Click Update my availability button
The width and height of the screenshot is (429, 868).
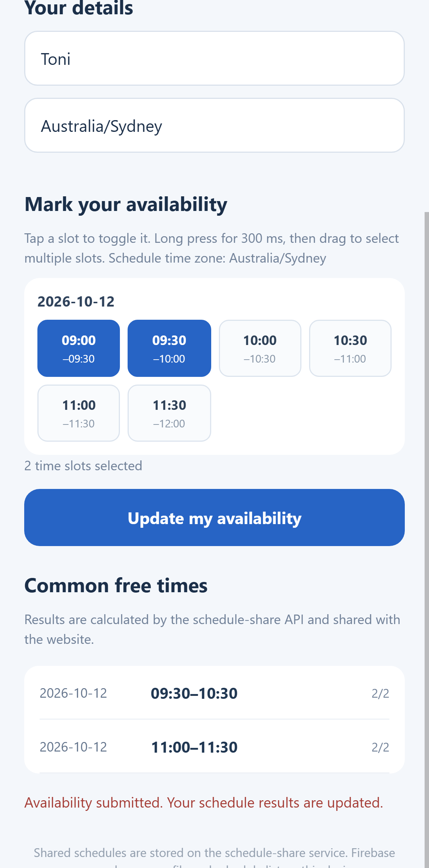[214, 518]
